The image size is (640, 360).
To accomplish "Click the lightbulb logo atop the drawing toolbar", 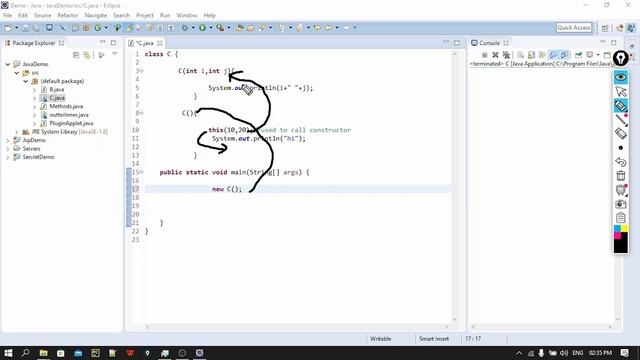I will [621, 58].
